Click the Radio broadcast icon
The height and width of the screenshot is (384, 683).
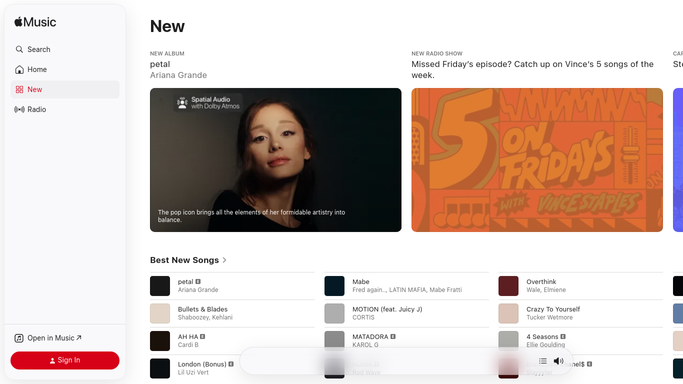(x=19, y=109)
